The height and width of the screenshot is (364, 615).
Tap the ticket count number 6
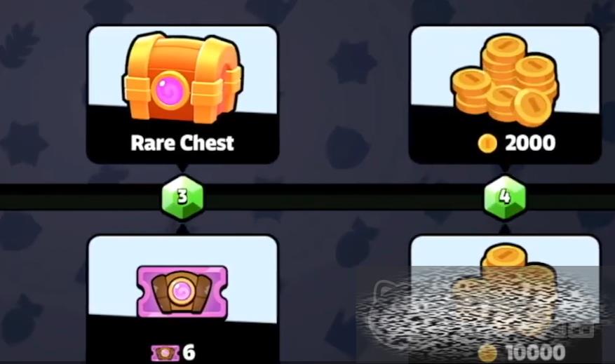click(x=189, y=353)
